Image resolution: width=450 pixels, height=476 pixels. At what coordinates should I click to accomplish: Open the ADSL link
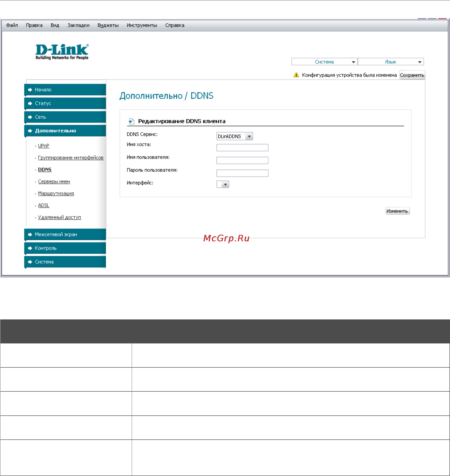44,205
